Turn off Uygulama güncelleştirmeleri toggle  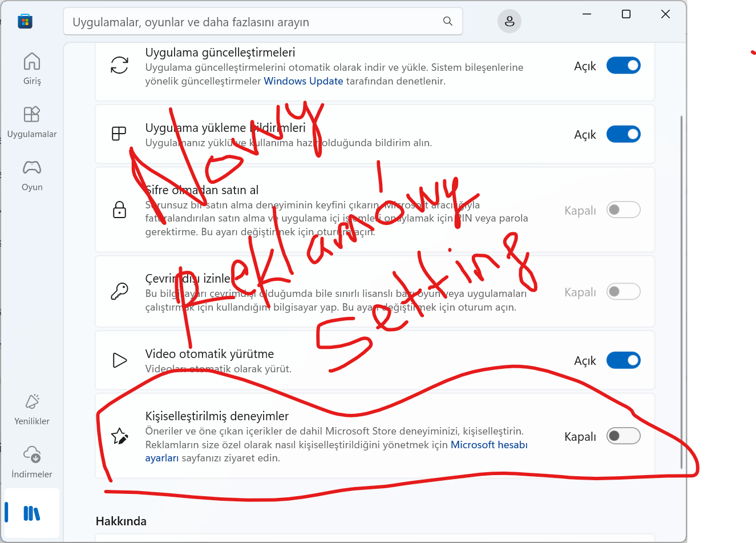coord(623,66)
